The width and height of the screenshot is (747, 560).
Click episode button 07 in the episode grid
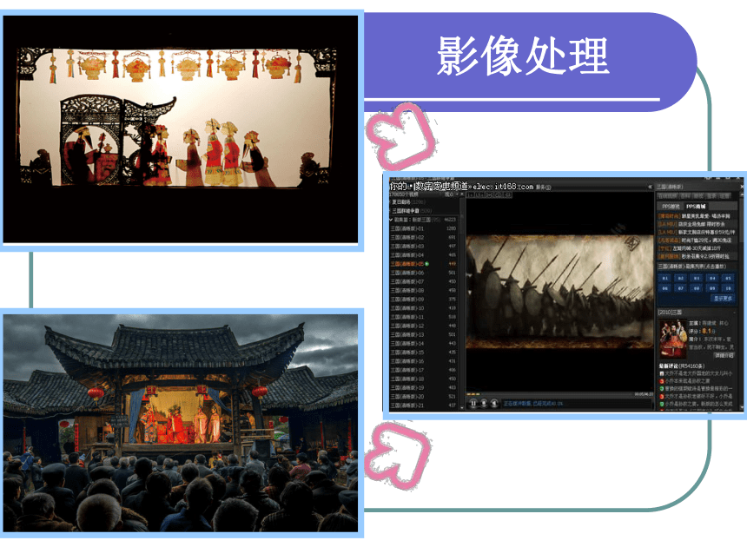click(681, 288)
